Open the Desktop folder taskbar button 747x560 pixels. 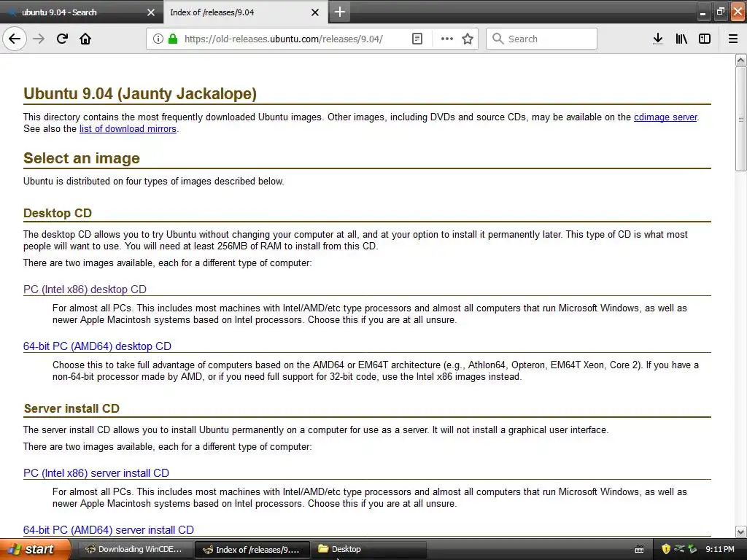pos(368,549)
